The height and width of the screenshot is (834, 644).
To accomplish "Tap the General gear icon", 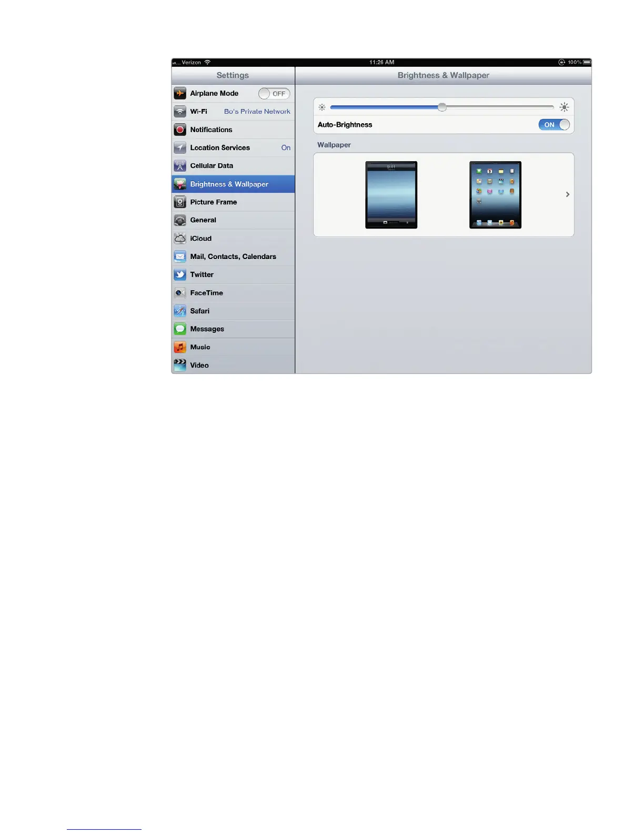I will click(180, 220).
